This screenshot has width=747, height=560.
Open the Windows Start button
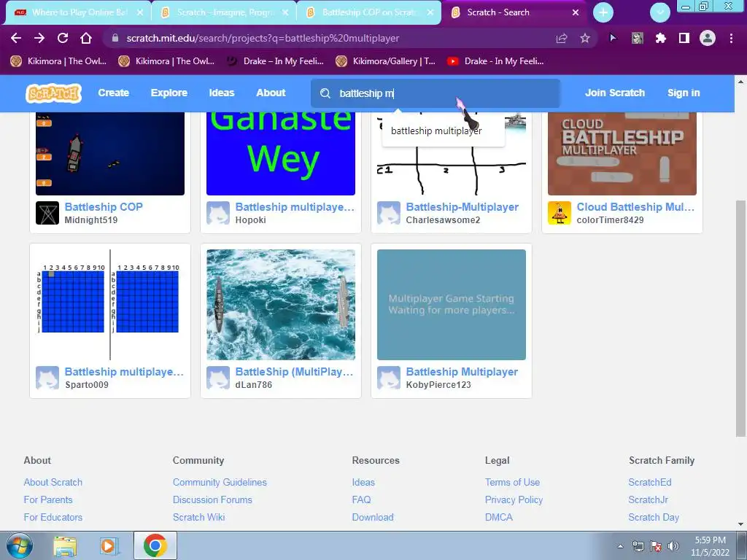(19, 545)
